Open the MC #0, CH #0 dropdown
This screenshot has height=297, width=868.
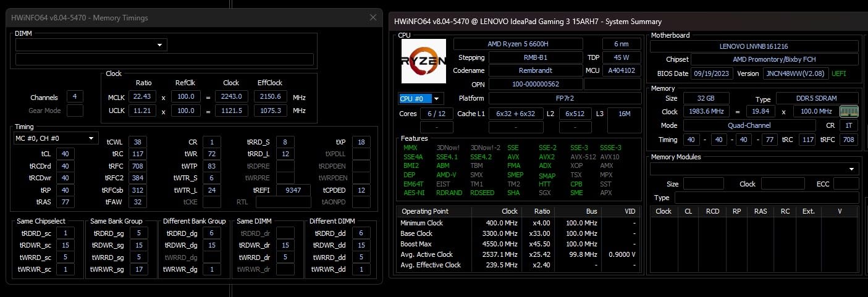56,138
